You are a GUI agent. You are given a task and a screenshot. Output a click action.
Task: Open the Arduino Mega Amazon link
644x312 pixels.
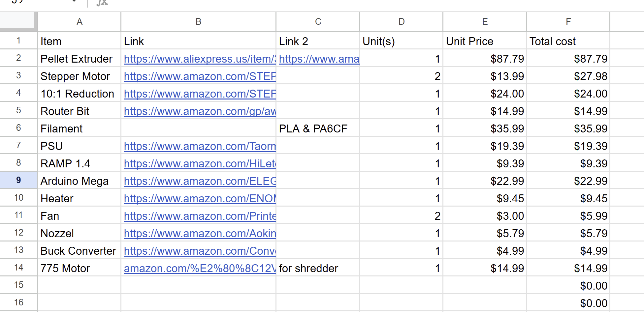[x=200, y=181]
